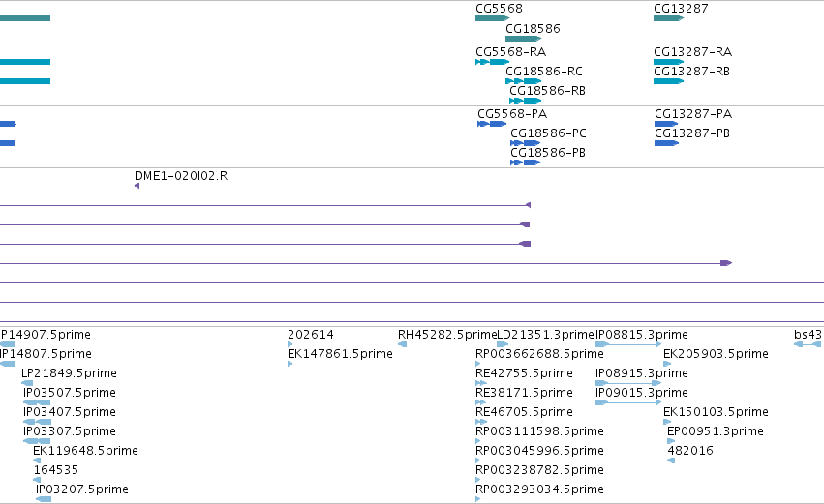Click the exon glyph under CG5568-RA
Viewport: 824px width, 504px height.
coord(493,62)
